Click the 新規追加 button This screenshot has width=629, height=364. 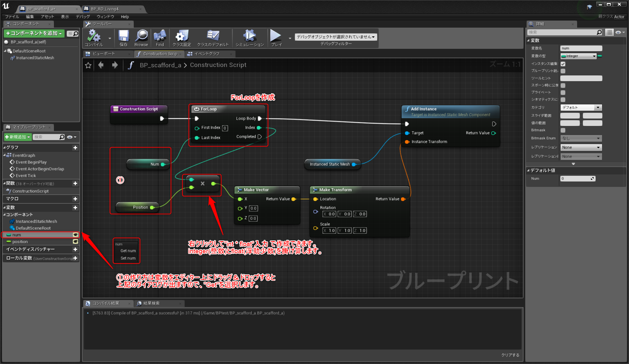[x=18, y=137]
